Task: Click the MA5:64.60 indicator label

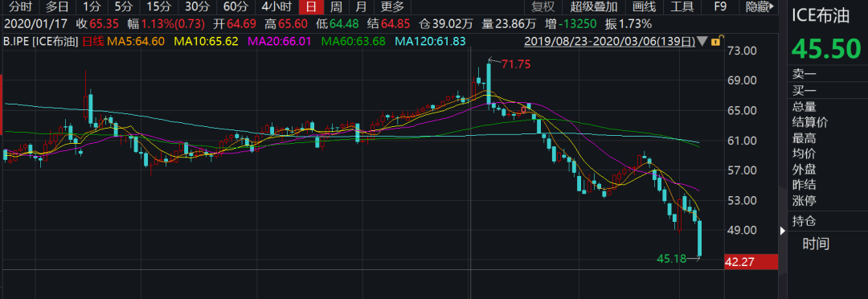Action: (x=136, y=41)
